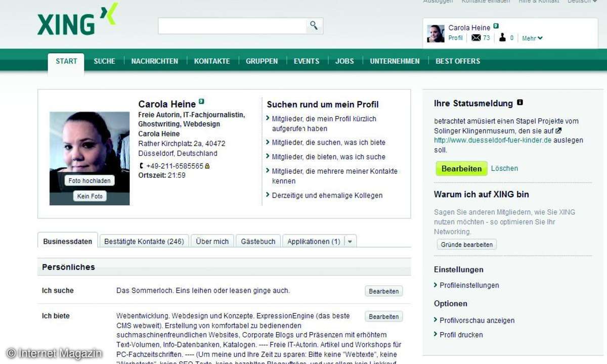Open Mitglieder, die mehrere meiner Kontakte kennen
Image resolution: width=607 pixels, height=364 pixels.
334,176
